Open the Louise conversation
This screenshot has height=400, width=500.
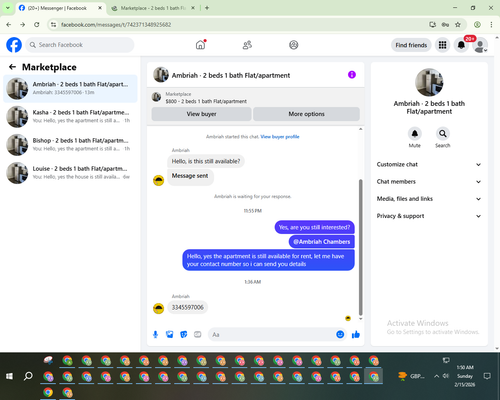pos(70,173)
